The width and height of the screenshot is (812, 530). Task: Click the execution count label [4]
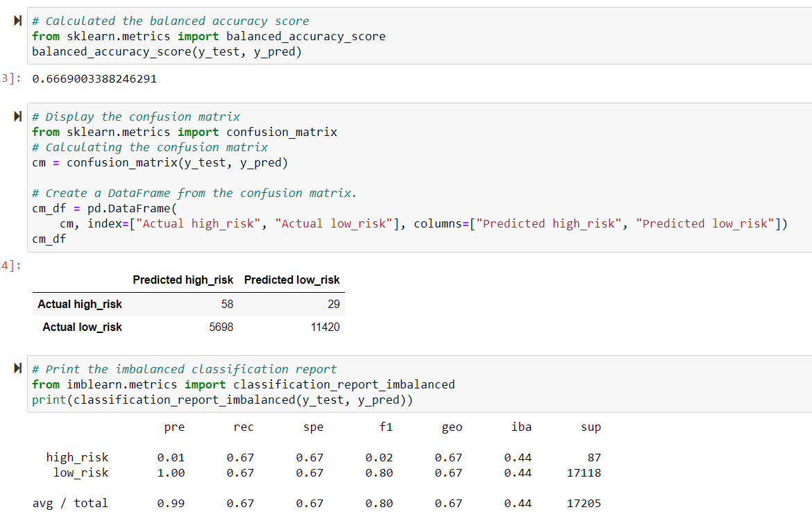[7, 264]
